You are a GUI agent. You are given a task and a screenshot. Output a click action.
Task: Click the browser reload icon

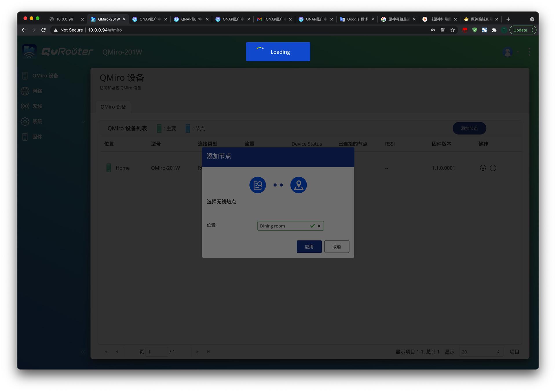(43, 30)
